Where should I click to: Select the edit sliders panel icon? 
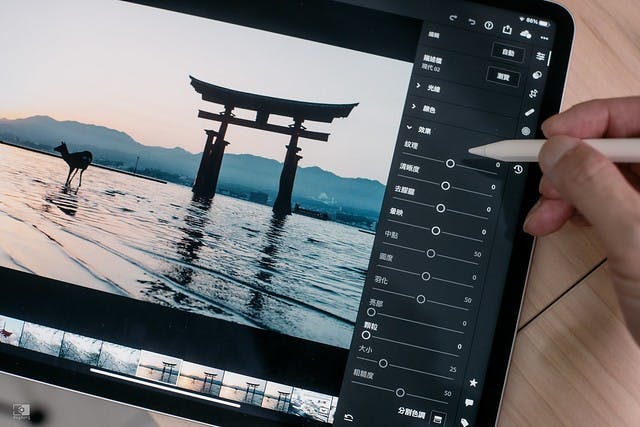pyautogui.click(x=541, y=56)
